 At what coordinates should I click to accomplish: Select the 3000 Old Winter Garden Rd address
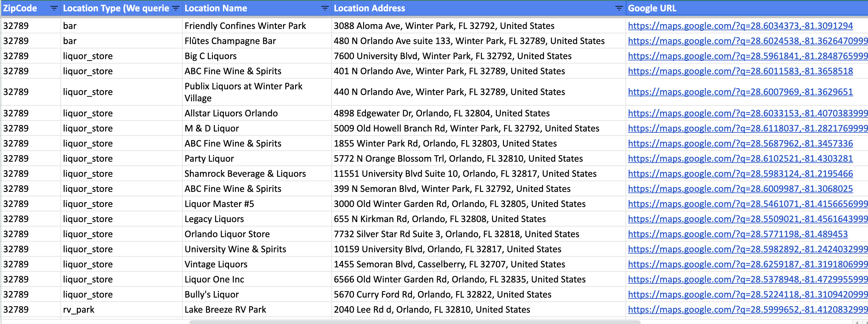[x=478, y=204]
